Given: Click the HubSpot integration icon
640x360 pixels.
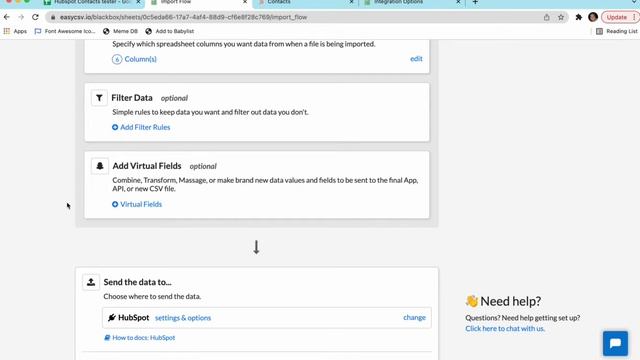Looking at the screenshot, I should point(111,318).
